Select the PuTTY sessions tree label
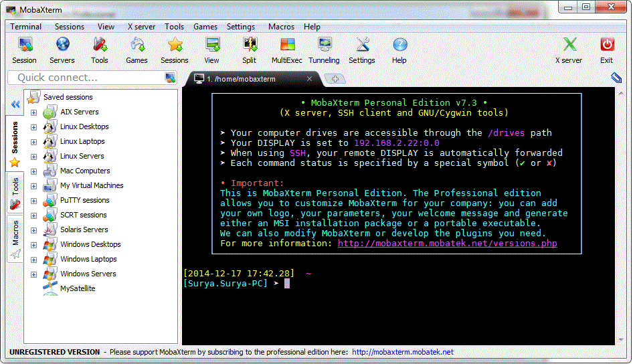The height and width of the screenshot is (364, 633). 85,200
